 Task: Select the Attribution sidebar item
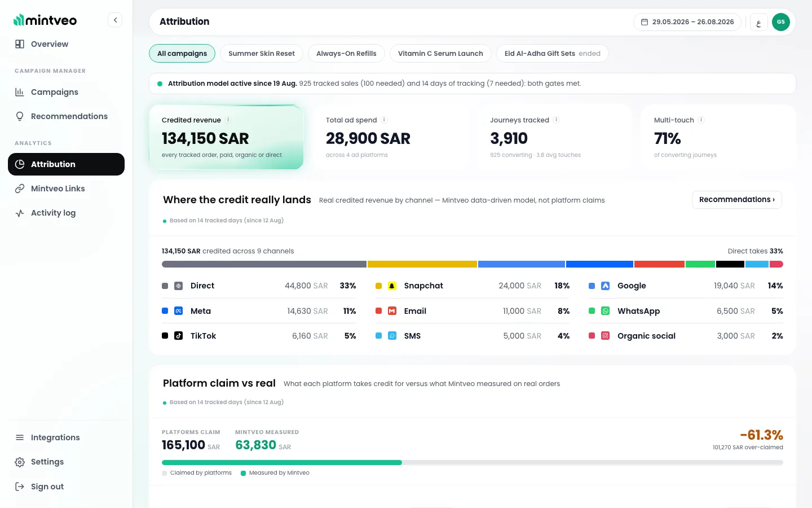(x=66, y=164)
